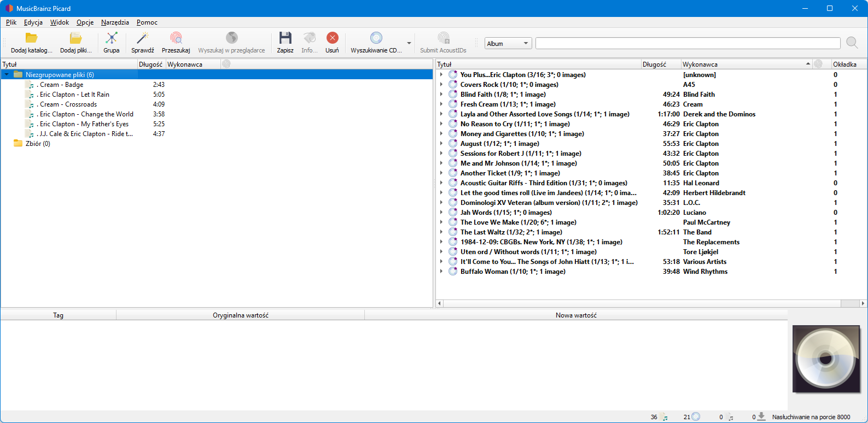Expand the You Plus...Eric Clapton album
Viewport: 868px width, 423px height.
pos(441,74)
